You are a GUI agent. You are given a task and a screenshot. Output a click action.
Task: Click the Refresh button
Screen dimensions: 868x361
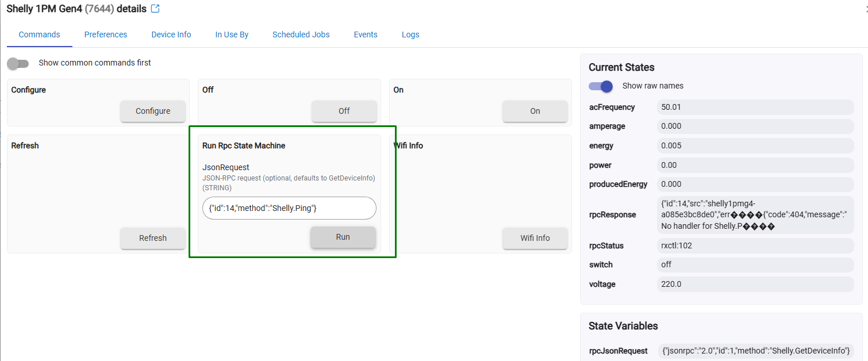[x=152, y=238]
